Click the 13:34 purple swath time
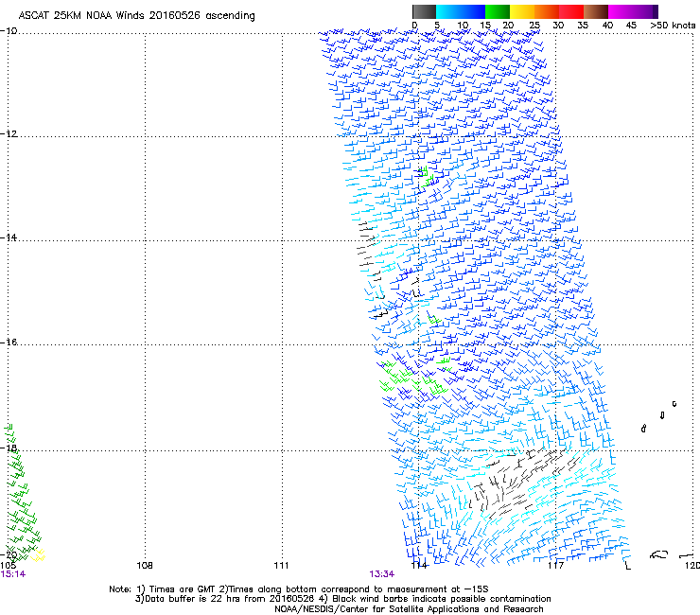 point(382,574)
